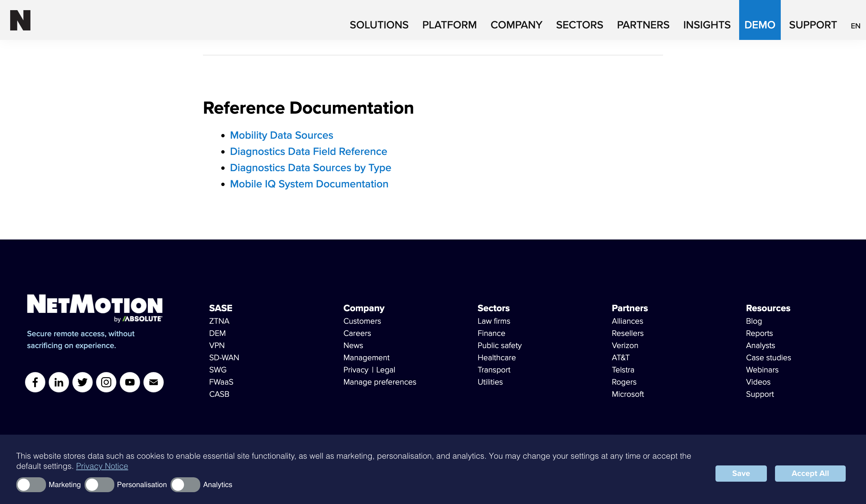
Task: Open the Twitter social icon
Action: point(83,382)
